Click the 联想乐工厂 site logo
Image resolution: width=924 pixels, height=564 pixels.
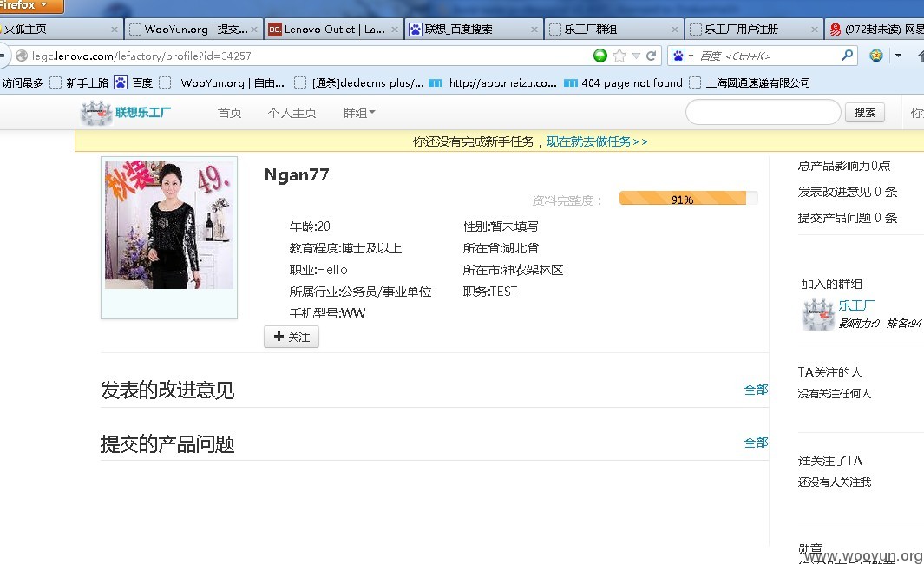click(x=126, y=113)
